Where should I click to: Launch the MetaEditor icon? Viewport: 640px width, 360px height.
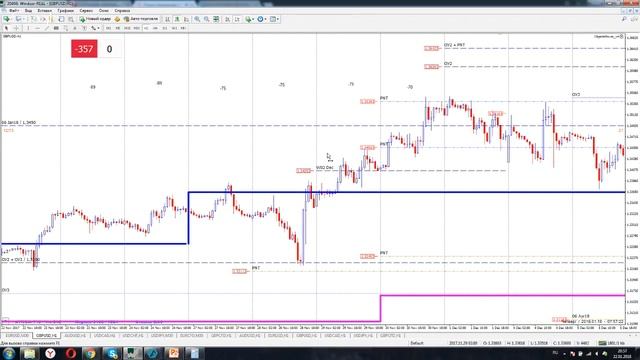[118, 19]
